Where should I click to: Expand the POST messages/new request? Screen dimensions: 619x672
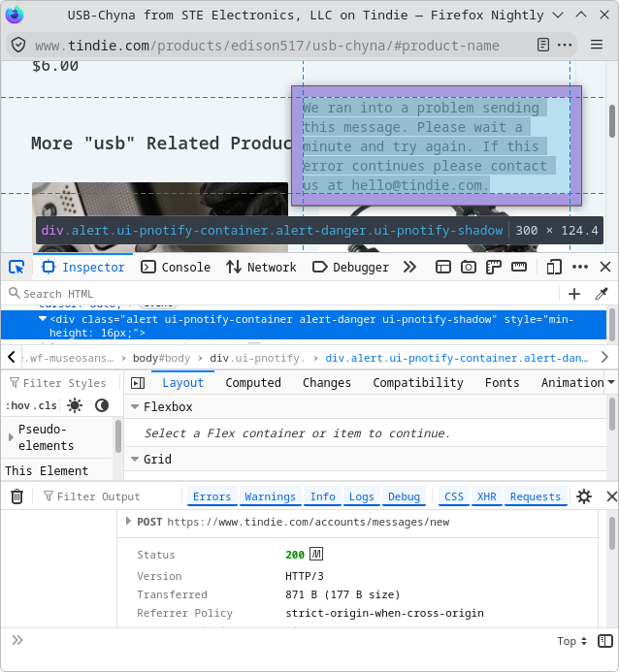(128, 521)
